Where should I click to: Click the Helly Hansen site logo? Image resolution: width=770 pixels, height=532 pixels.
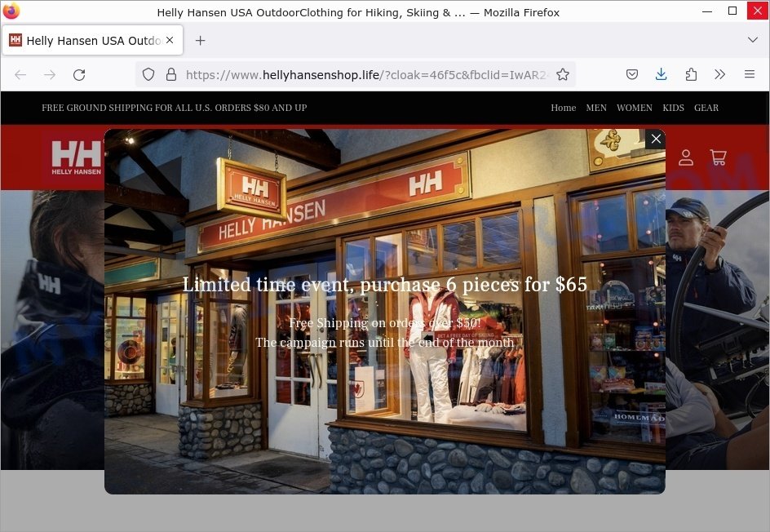(x=76, y=157)
